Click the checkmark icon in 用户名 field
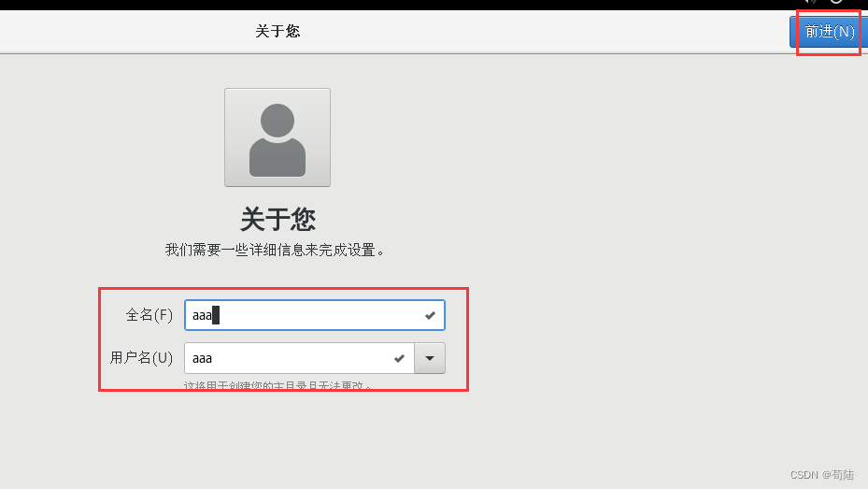Image resolution: width=868 pixels, height=489 pixels. 399,359
